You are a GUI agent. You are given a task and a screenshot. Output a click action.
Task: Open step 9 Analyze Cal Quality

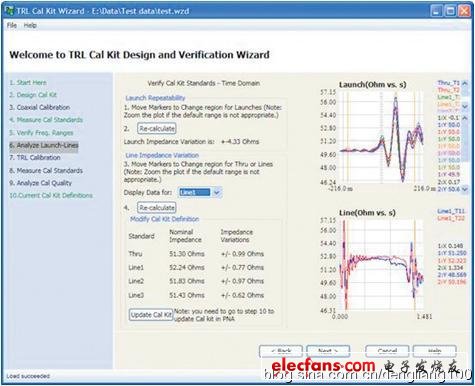40,183
